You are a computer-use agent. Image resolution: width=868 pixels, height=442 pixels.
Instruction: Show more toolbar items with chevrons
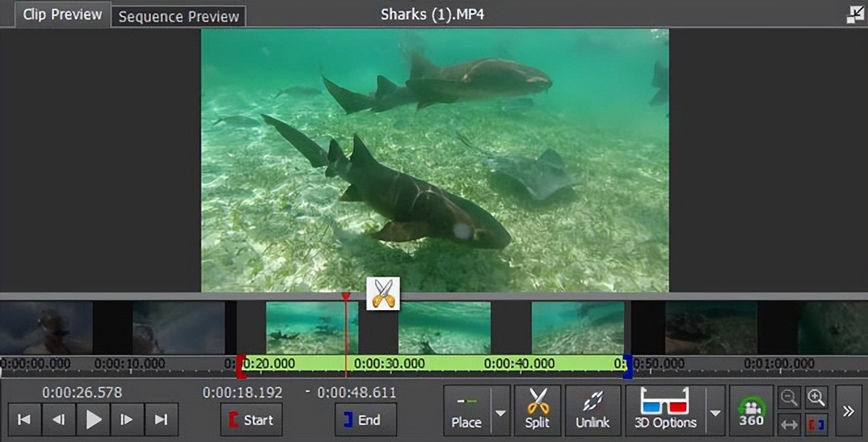[x=848, y=411]
